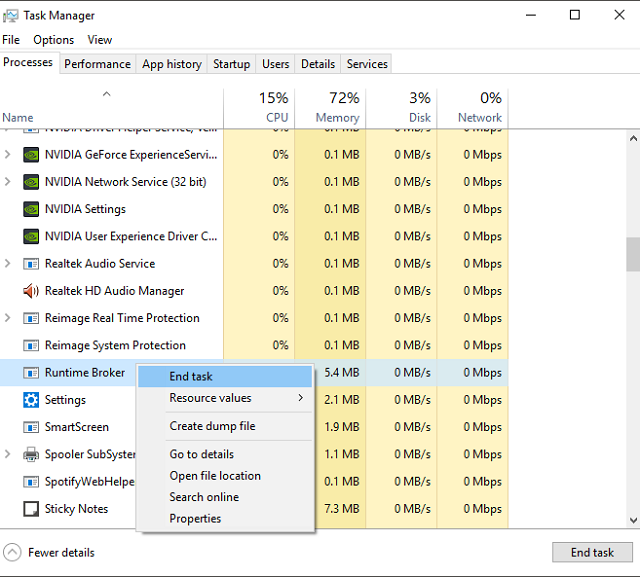This screenshot has width=640, height=577.
Task: Select the Realtek HD Audio Manager name
Action: tap(114, 291)
